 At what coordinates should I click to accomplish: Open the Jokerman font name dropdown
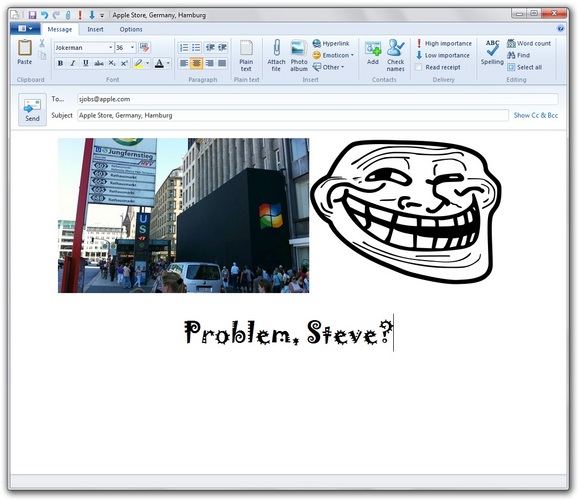point(110,48)
